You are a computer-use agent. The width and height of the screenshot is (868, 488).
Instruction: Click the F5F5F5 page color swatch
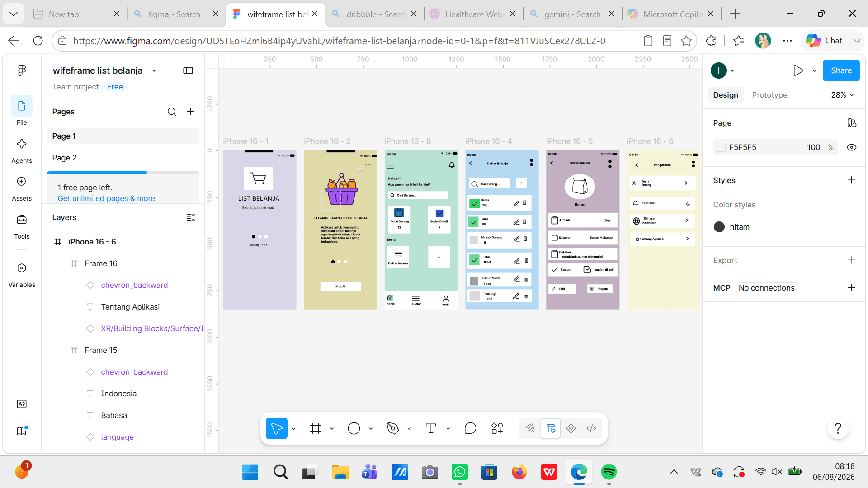[x=721, y=147]
